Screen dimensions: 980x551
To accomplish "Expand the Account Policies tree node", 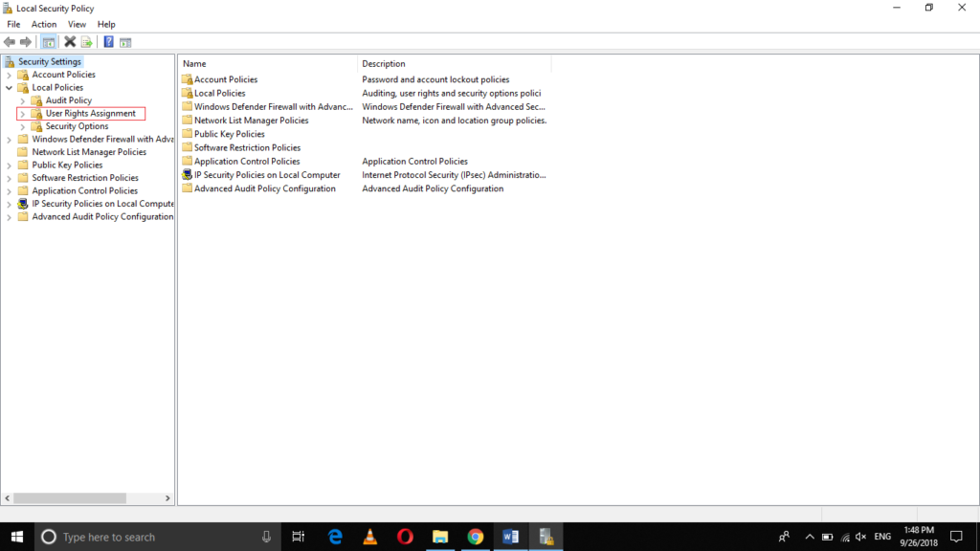I will pyautogui.click(x=10, y=74).
